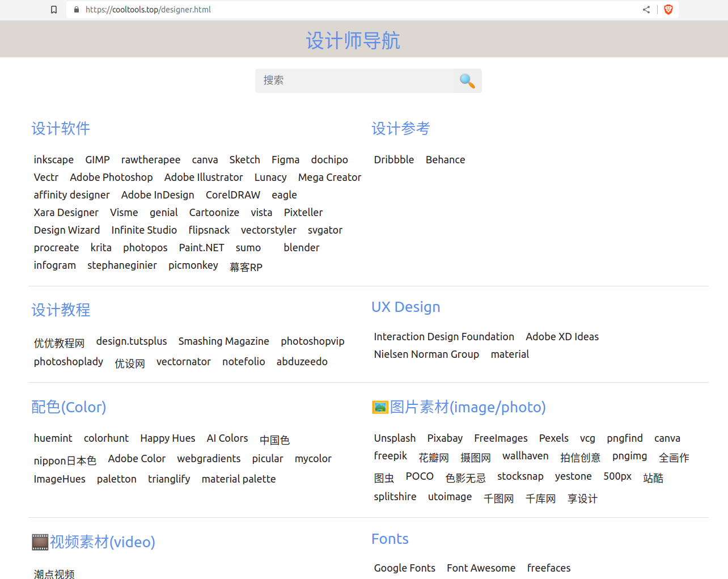
Task: Open Adobe Photoshop link
Action: click(111, 177)
